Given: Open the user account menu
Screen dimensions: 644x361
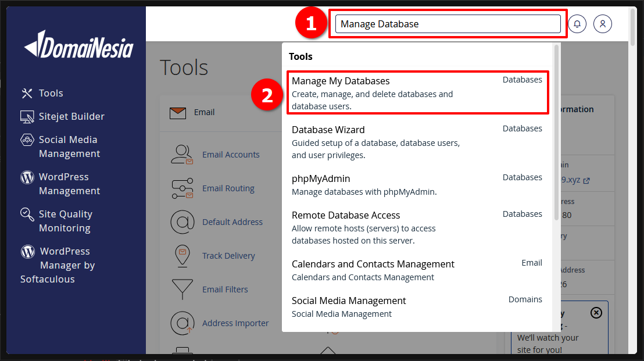Looking at the screenshot, I should (603, 24).
